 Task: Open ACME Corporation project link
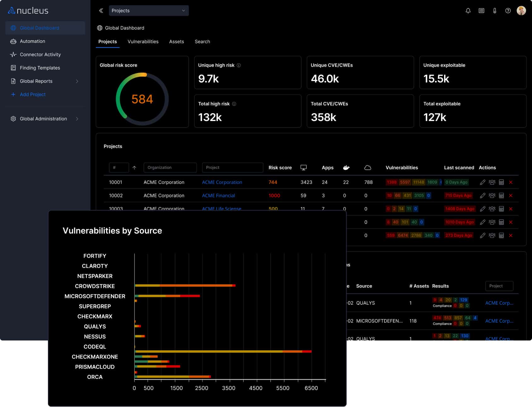(x=222, y=182)
